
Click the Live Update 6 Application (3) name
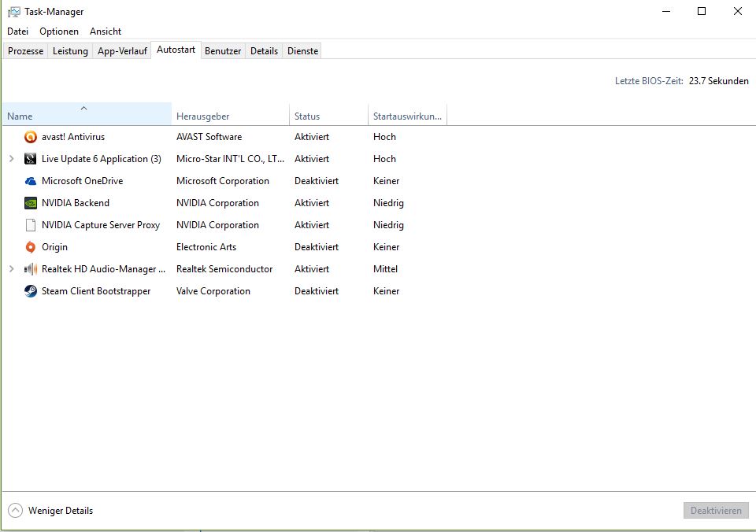[102, 159]
